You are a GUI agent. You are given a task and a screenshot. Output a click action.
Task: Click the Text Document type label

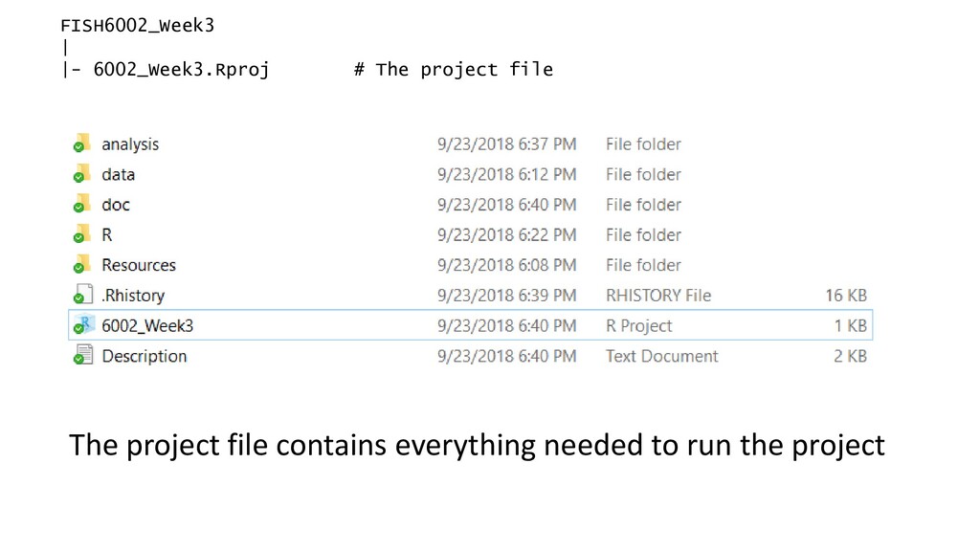[x=662, y=356]
